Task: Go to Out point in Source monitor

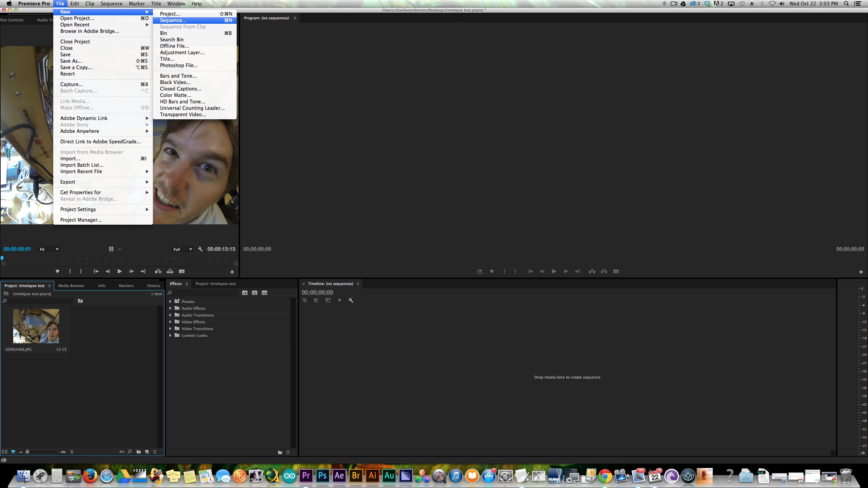Action: coord(143,271)
